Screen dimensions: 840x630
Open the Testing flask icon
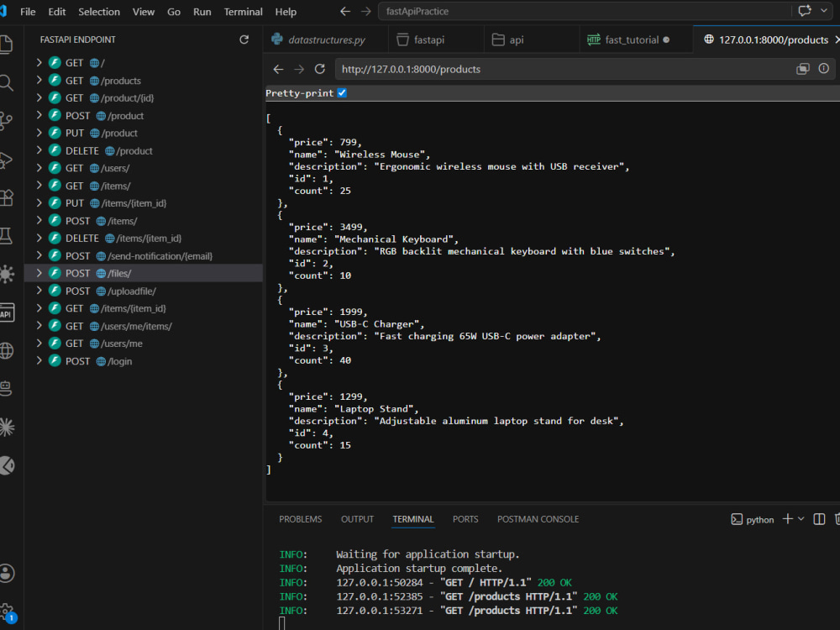coord(6,236)
